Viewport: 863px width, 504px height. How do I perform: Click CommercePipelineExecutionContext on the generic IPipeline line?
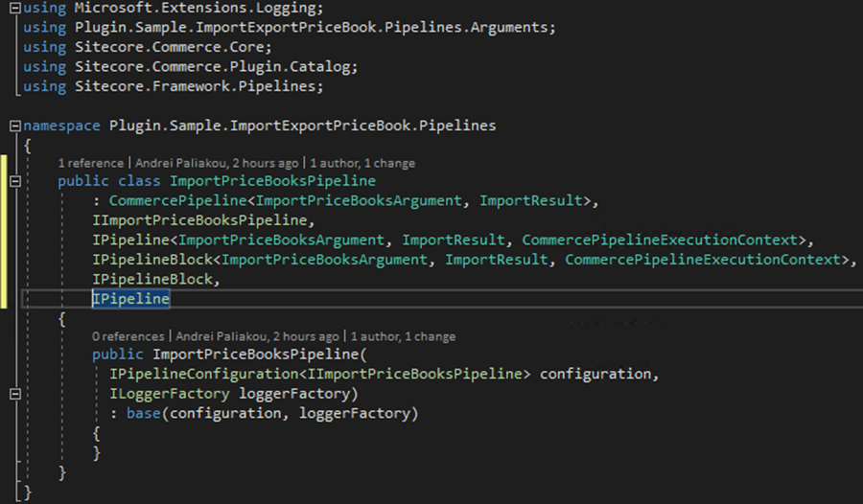[x=660, y=241]
